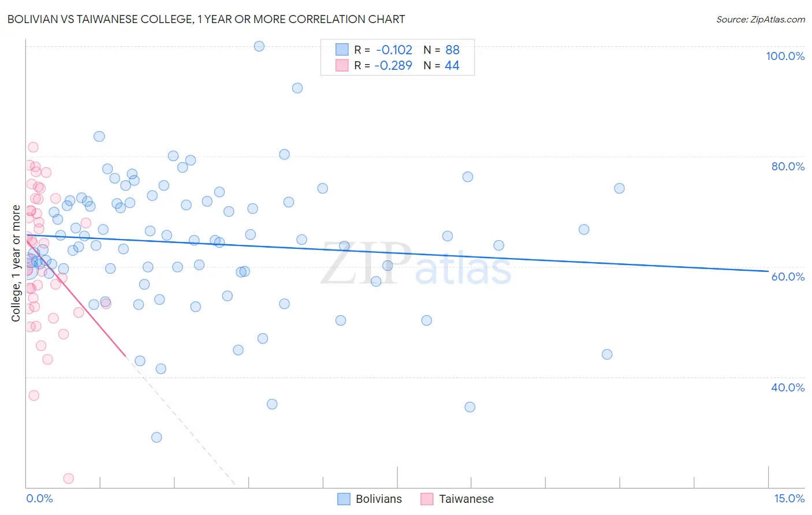Screen dimensions: 812x515
Task: Select the Bolivians legend label
Action: tap(379, 499)
